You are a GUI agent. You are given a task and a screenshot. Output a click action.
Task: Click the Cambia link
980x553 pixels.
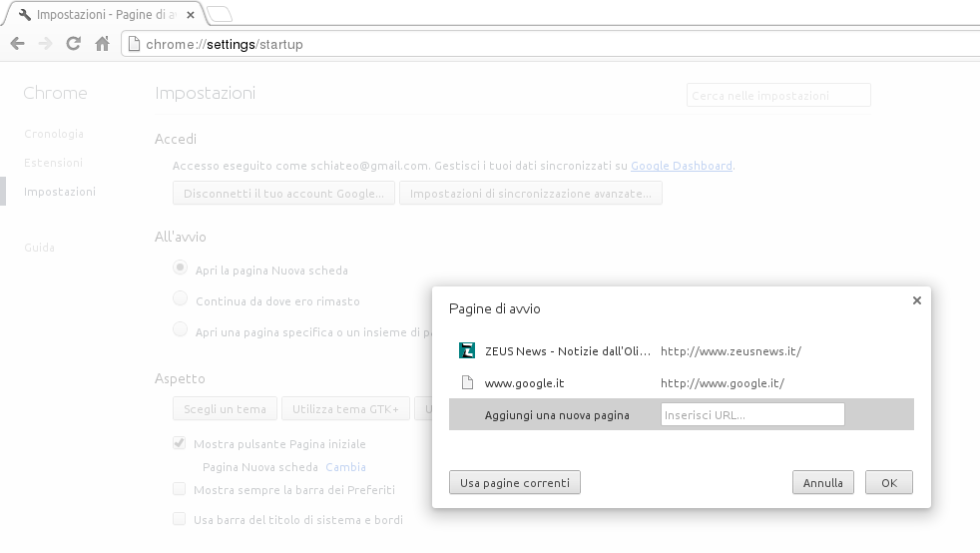tap(345, 467)
